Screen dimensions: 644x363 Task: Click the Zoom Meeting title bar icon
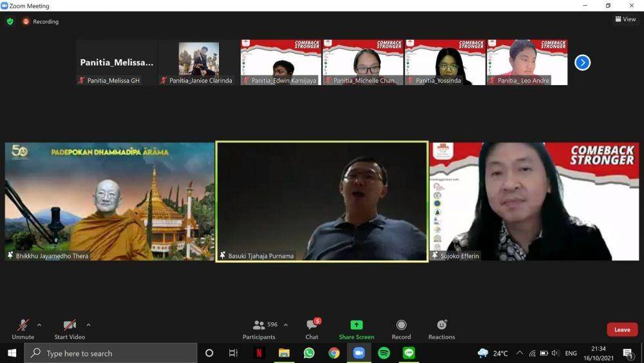click(4, 6)
